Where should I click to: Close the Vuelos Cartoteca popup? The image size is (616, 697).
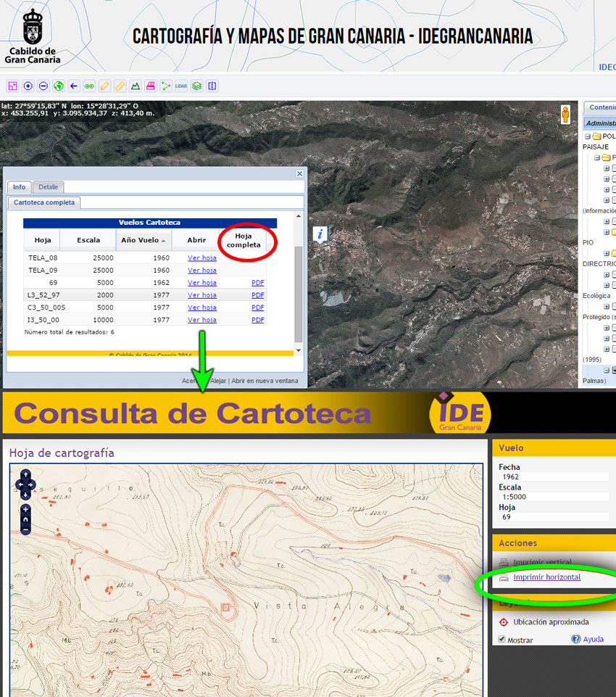pyautogui.click(x=300, y=173)
